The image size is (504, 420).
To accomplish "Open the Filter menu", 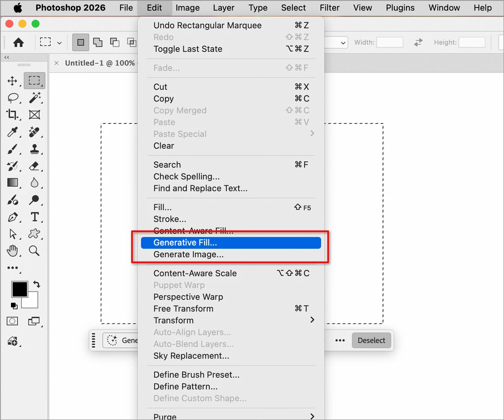I will (330, 8).
